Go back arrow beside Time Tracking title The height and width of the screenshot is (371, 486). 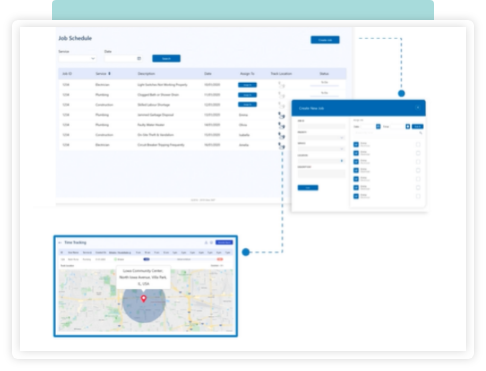pyautogui.click(x=60, y=243)
